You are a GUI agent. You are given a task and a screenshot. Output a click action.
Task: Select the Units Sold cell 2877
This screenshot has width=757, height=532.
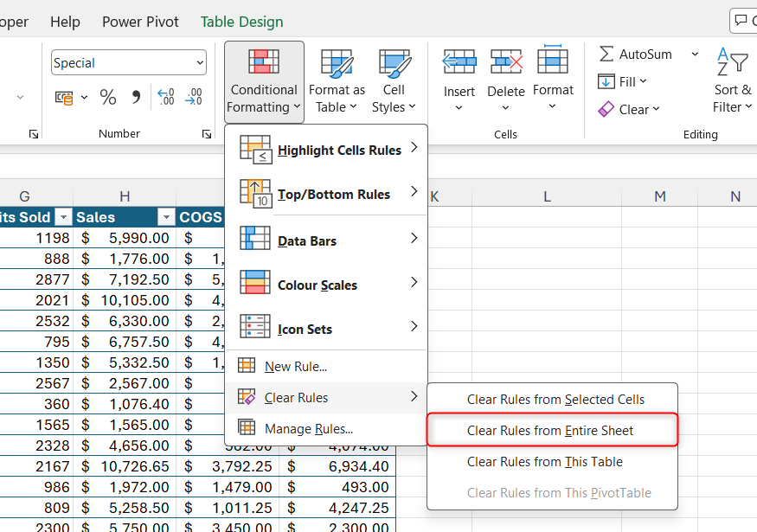coord(36,279)
